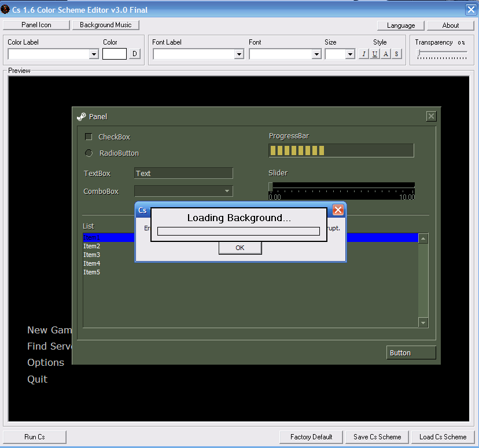Toggle the underline style button
Screen dimensions: 479x448
(374, 54)
